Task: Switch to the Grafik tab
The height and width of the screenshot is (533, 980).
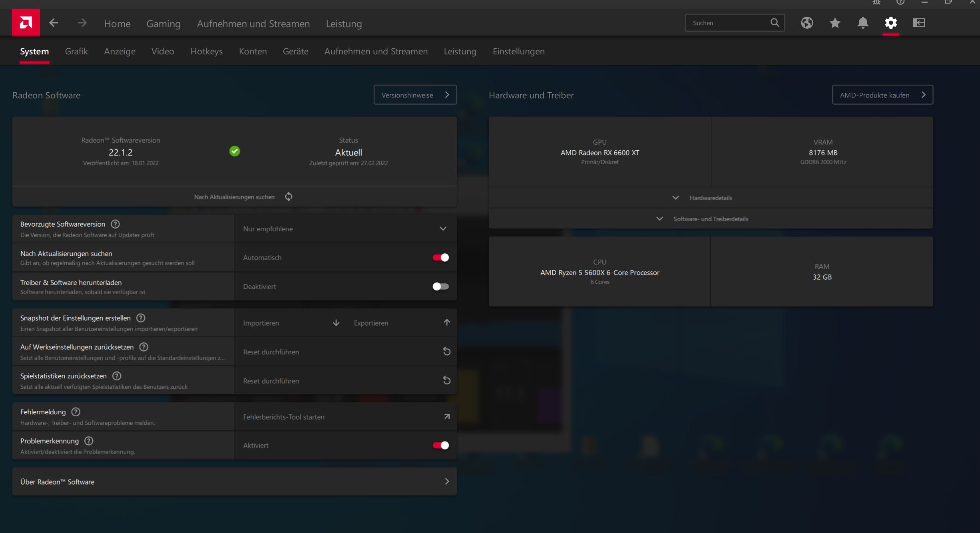Action: click(x=76, y=52)
